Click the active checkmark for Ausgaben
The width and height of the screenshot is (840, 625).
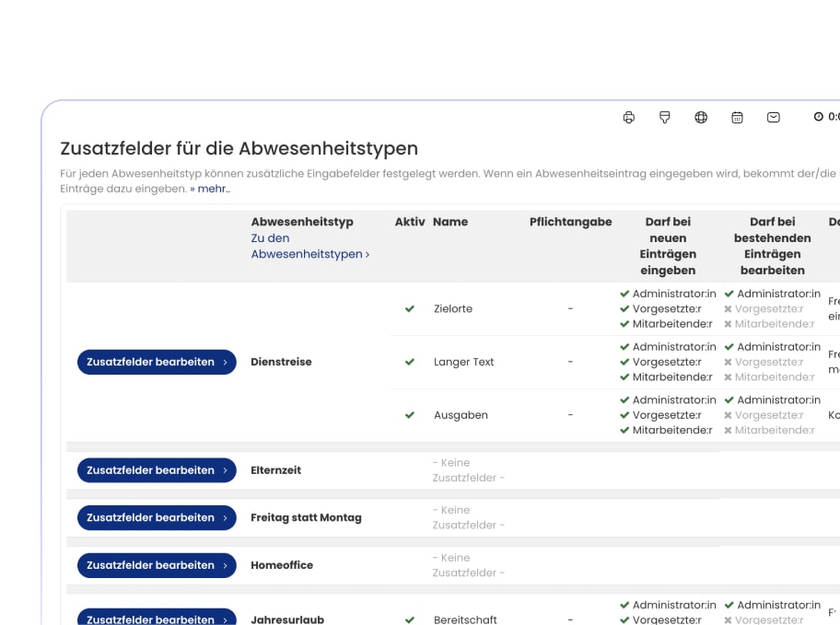point(410,415)
